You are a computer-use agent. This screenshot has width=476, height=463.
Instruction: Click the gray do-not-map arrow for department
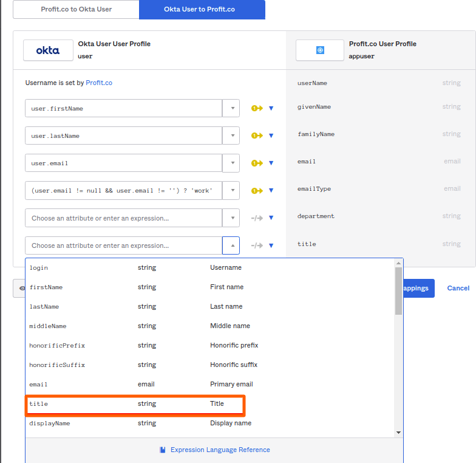pos(257,218)
